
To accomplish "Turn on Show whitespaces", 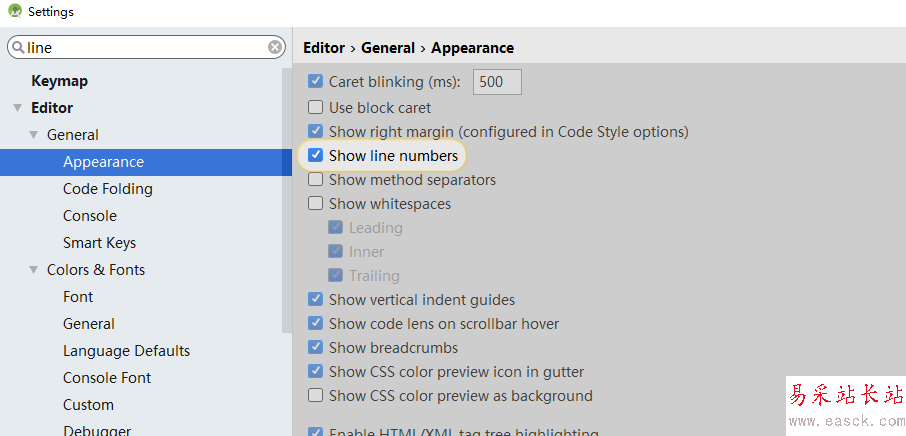I will point(316,204).
